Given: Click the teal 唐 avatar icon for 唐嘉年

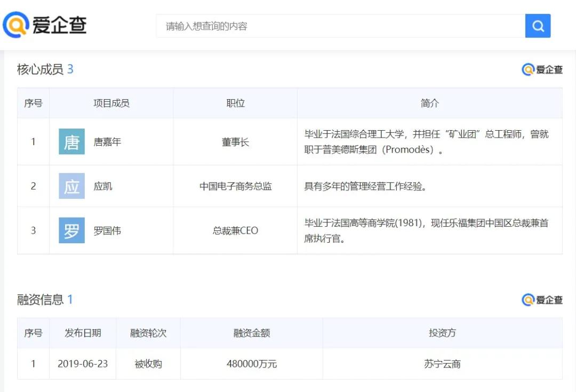Looking at the screenshot, I should click(71, 141).
